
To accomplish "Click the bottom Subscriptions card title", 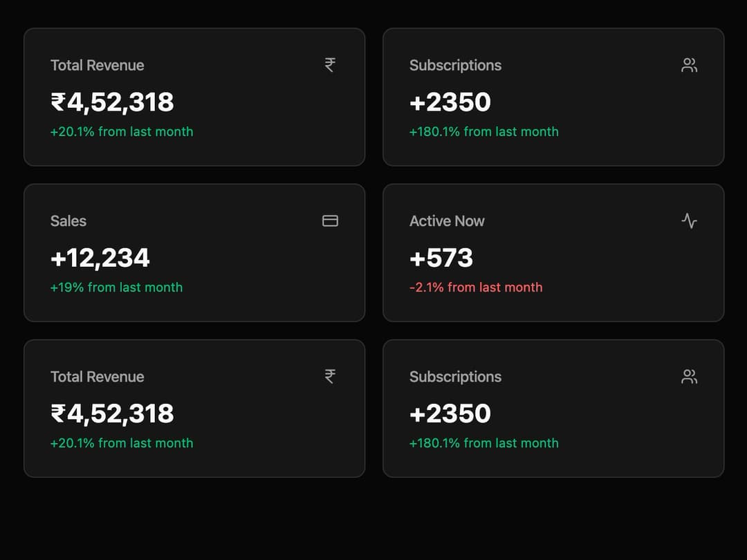I will click(455, 377).
